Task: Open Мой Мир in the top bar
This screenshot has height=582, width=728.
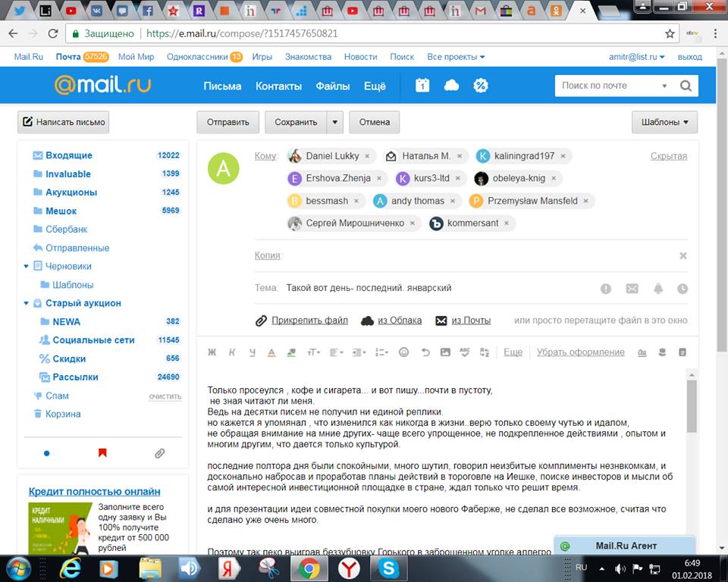Action: 136,57
